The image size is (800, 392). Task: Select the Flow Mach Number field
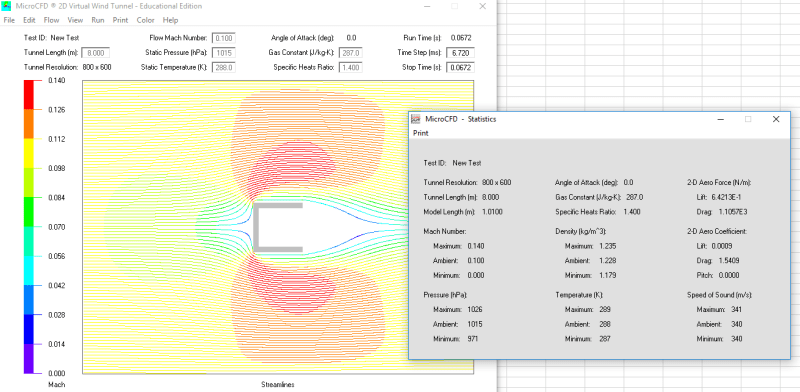tap(223, 38)
